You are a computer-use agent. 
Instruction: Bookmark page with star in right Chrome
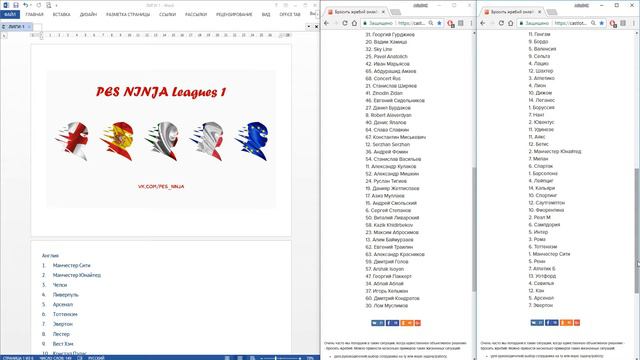[x=602, y=23]
